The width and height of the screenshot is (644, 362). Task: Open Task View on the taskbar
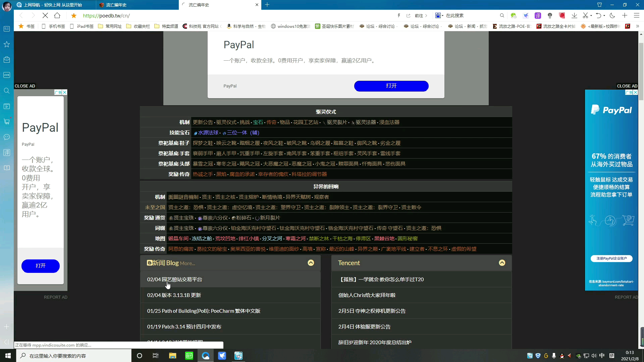point(156,356)
